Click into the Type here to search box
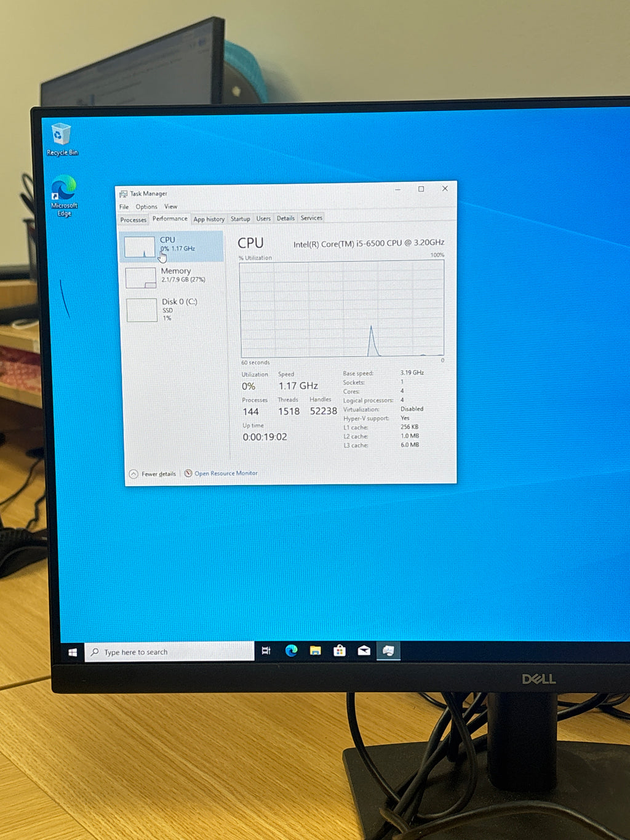The height and width of the screenshot is (840, 630). point(169,652)
